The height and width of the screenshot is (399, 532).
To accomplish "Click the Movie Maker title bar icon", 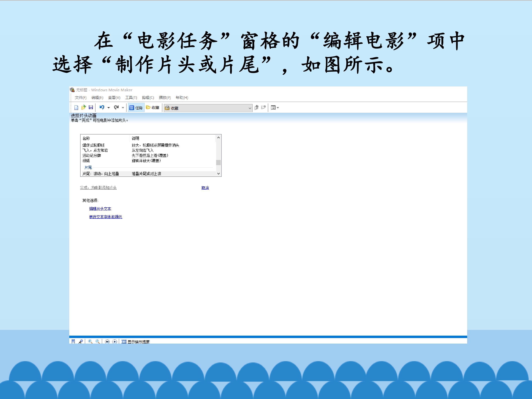I will pyautogui.click(x=72, y=90).
